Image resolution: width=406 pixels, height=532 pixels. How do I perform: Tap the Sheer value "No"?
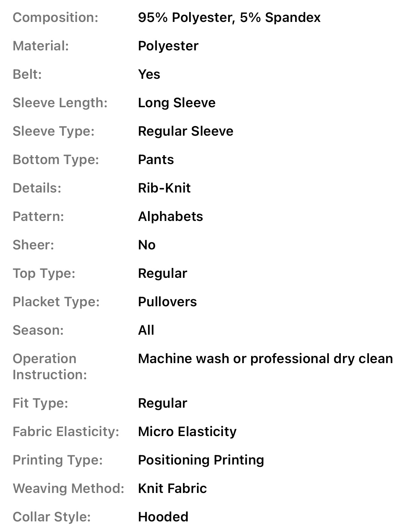147,245
